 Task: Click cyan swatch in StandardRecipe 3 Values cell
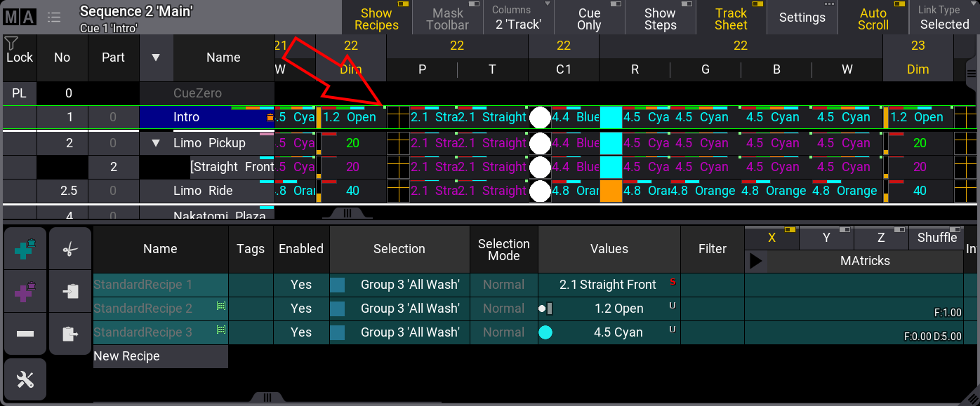545,332
